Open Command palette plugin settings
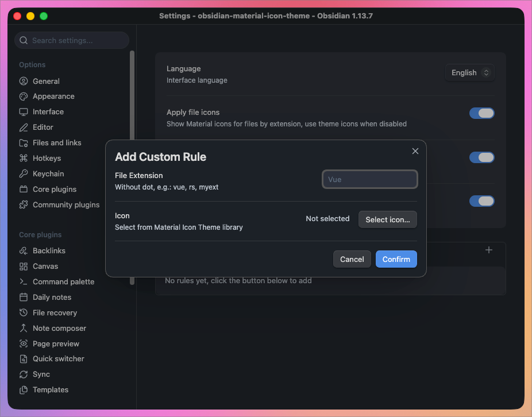 click(63, 281)
